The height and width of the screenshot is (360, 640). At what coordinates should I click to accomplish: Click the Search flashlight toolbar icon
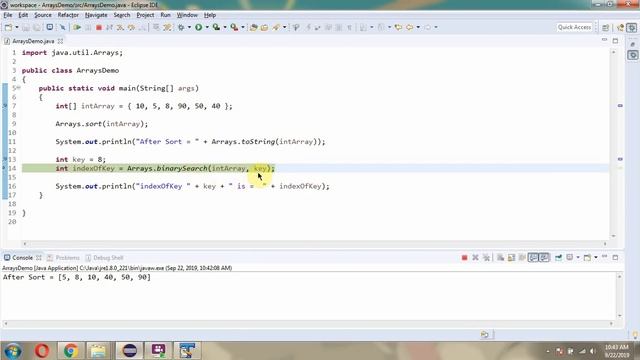click(276, 27)
